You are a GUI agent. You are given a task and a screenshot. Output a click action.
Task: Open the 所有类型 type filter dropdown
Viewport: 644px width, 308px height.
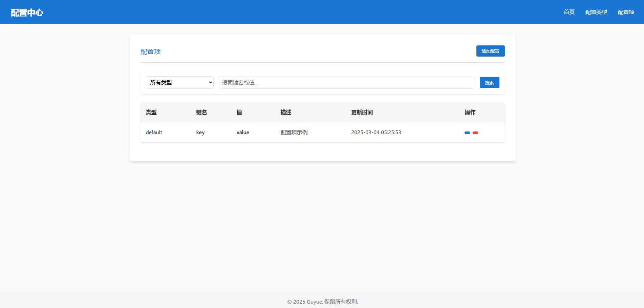pos(179,83)
